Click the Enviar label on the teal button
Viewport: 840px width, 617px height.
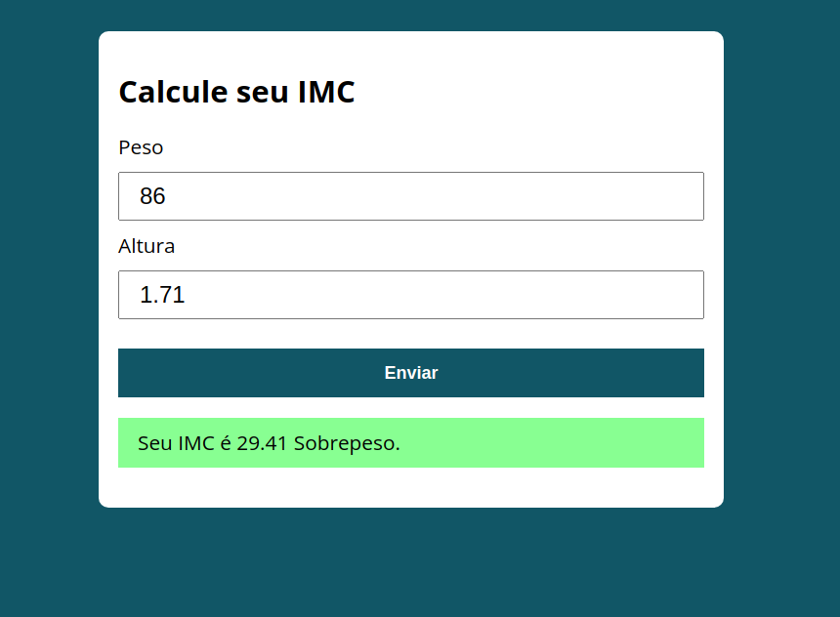[x=410, y=372]
